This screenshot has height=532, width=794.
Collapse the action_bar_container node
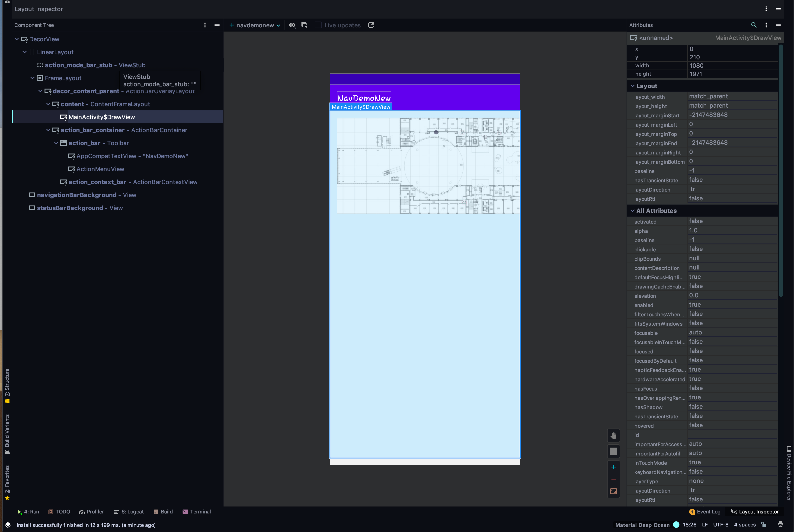point(48,130)
